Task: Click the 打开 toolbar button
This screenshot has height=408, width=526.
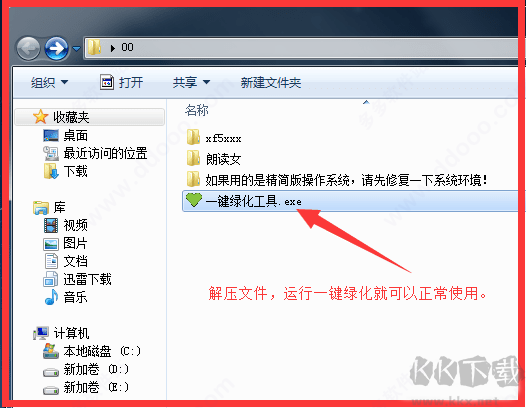Action: coord(121,83)
